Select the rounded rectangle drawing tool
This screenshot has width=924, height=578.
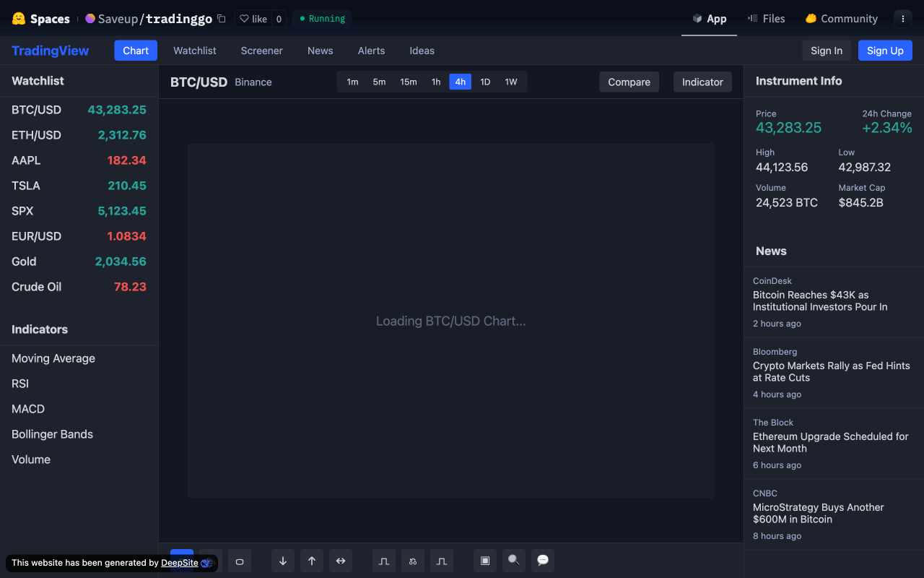click(240, 561)
